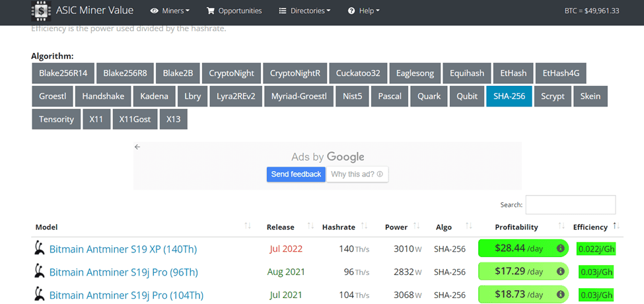Screen dimensions: 644x304
Task: Choose the Quark algorithm
Action: point(429,96)
